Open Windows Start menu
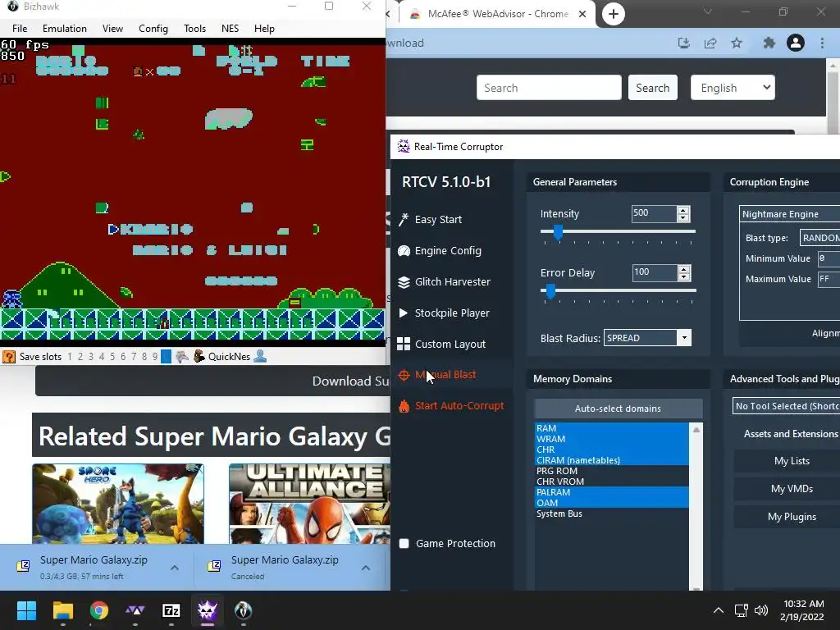 tap(26, 610)
